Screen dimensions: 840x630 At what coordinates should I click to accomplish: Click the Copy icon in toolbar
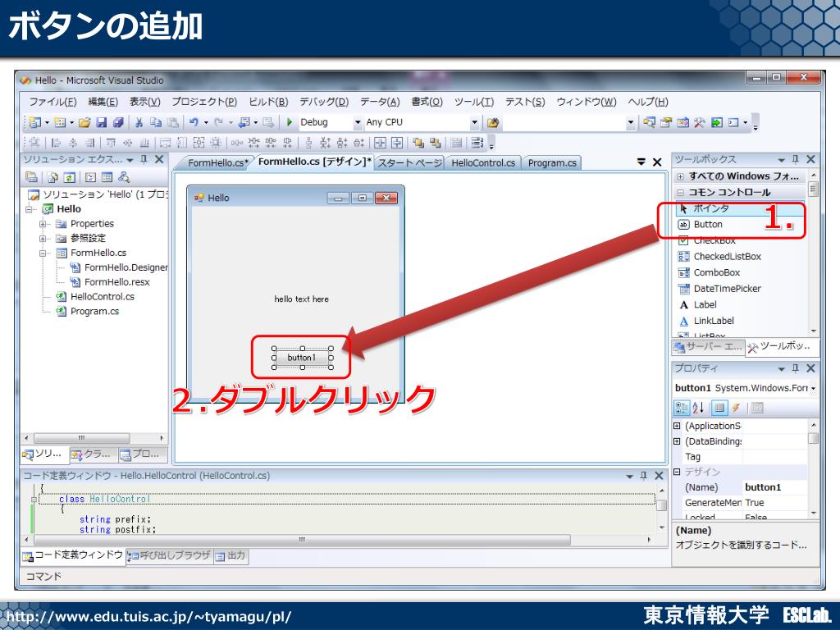[155, 123]
